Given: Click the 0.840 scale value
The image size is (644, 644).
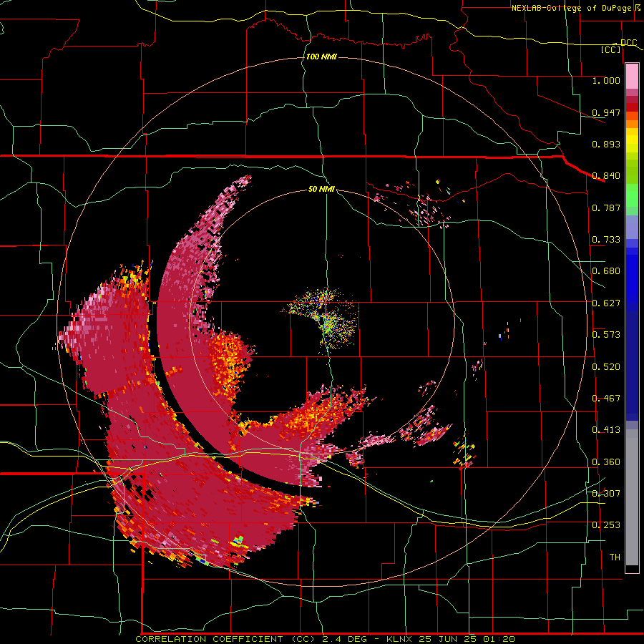Looking at the screenshot, I should [606, 176].
